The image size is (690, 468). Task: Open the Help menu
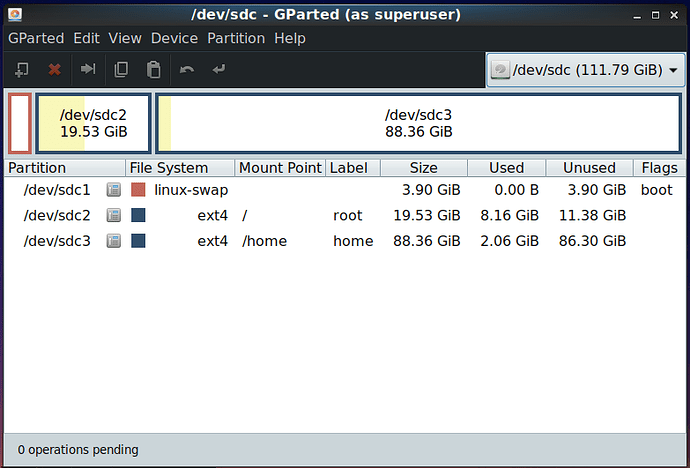290,38
